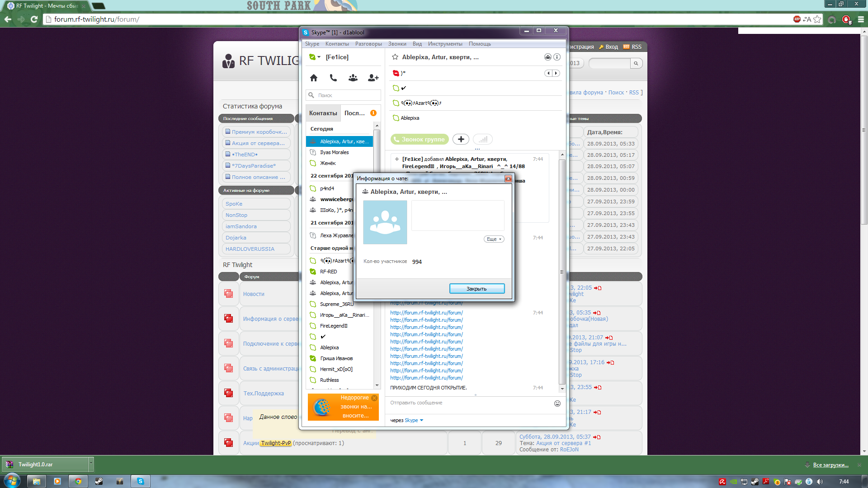The height and width of the screenshot is (488, 868).
Task: Click the next participants arrow
Action: pyautogui.click(x=556, y=73)
